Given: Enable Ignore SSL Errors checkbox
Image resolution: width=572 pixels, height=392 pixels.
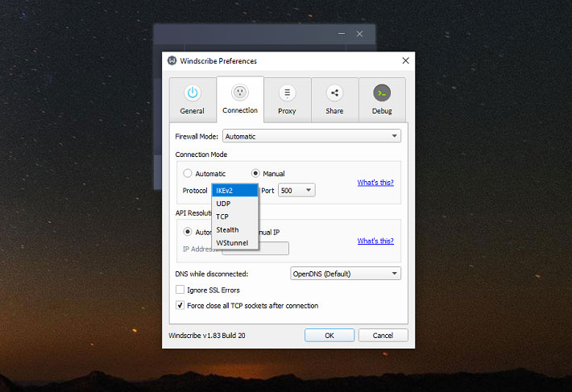Looking at the screenshot, I should coord(180,290).
